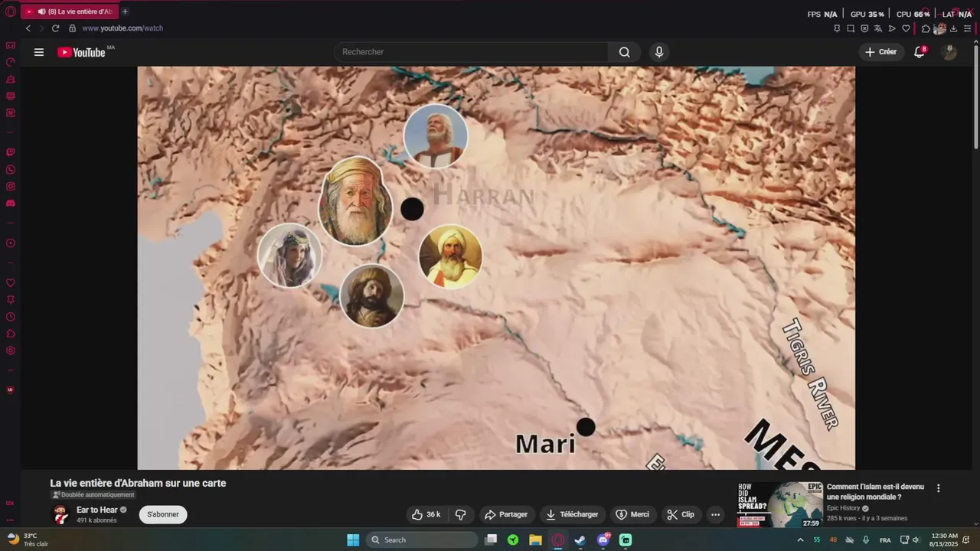
Task: Open Steam from the taskbar
Action: pyautogui.click(x=580, y=540)
